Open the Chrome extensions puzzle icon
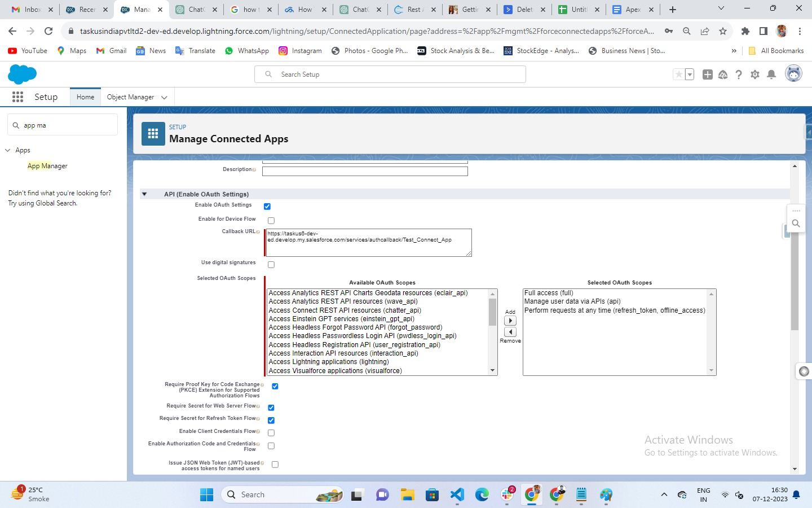This screenshot has height=508, width=812. pyautogui.click(x=745, y=31)
